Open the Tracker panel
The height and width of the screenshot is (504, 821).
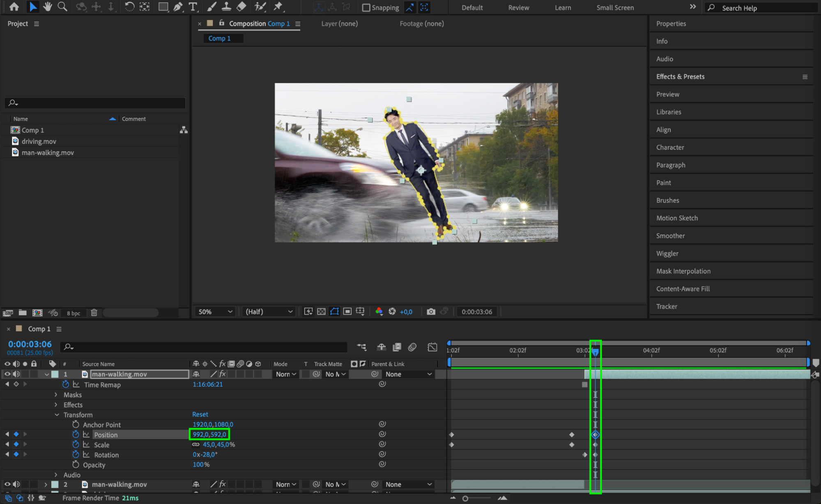click(667, 306)
